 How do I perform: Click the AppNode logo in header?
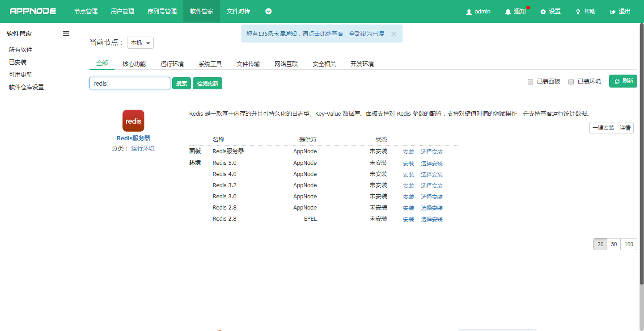(x=33, y=11)
